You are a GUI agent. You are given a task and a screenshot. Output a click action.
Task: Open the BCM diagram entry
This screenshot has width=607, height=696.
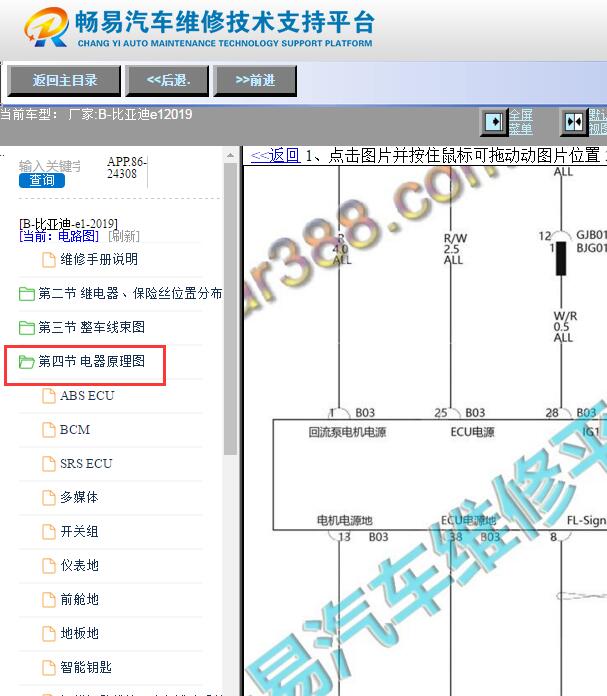tap(75, 430)
